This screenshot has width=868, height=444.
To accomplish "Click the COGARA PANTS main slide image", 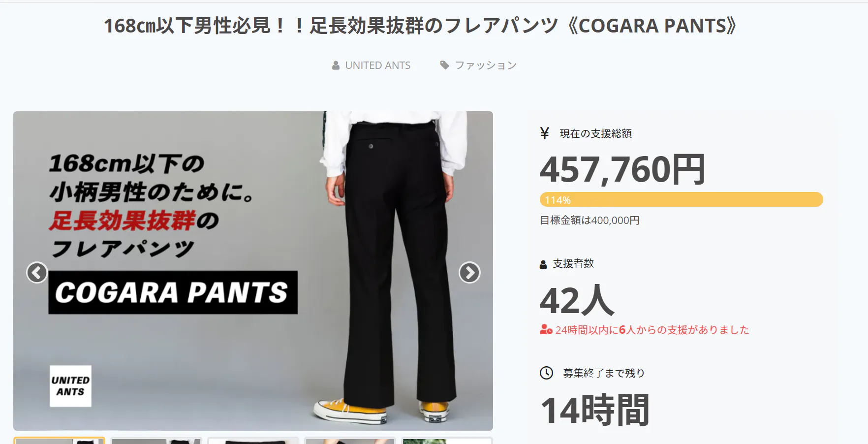I will (253, 271).
